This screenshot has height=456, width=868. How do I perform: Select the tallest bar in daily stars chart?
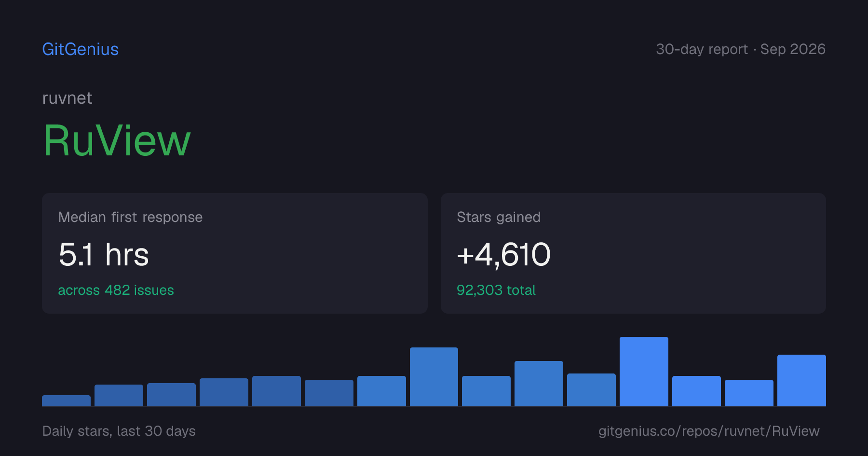click(x=644, y=372)
